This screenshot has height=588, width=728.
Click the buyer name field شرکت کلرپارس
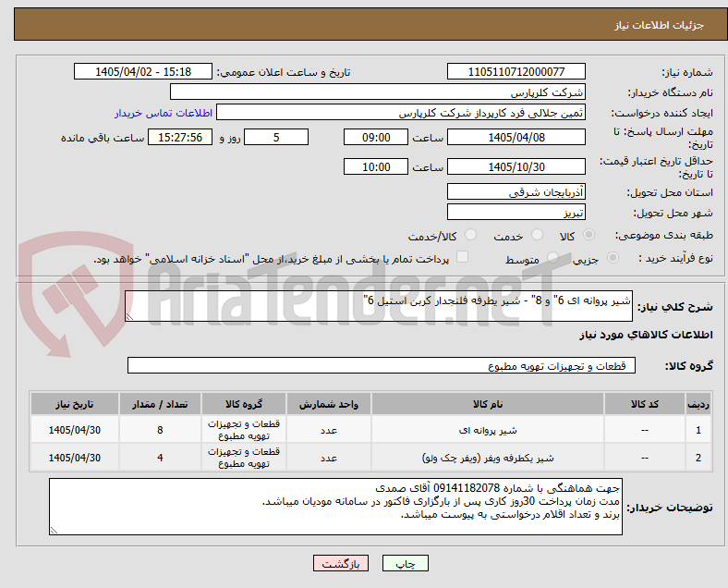tap(378, 92)
